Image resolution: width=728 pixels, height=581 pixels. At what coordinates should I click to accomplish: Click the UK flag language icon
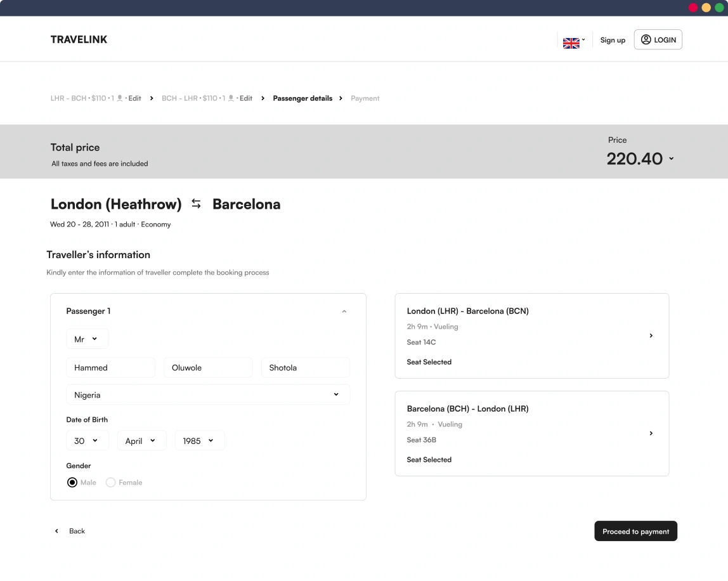pyautogui.click(x=571, y=43)
